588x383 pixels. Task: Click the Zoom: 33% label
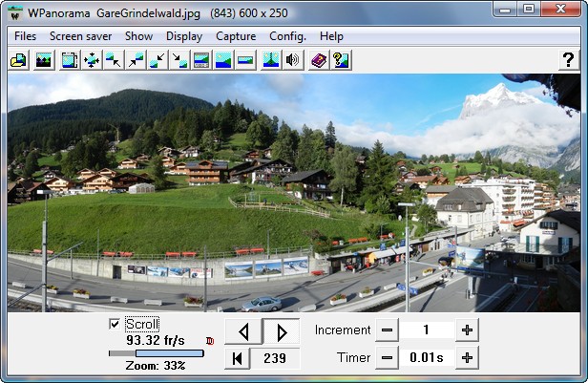point(156,366)
